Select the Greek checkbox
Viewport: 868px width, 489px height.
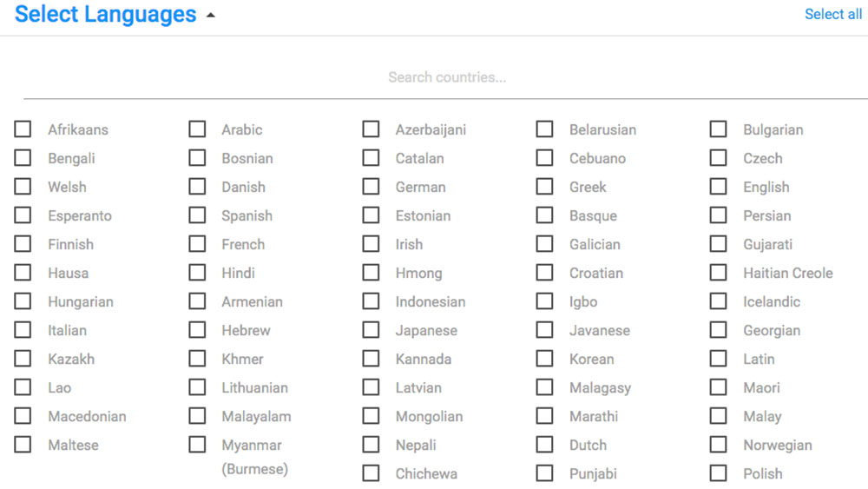click(545, 187)
